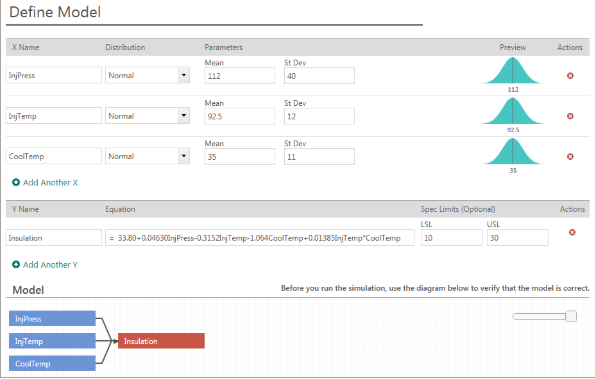Edit the InjTemp name field
The width and height of the screenshot is (595, 379).
[54, 116]
